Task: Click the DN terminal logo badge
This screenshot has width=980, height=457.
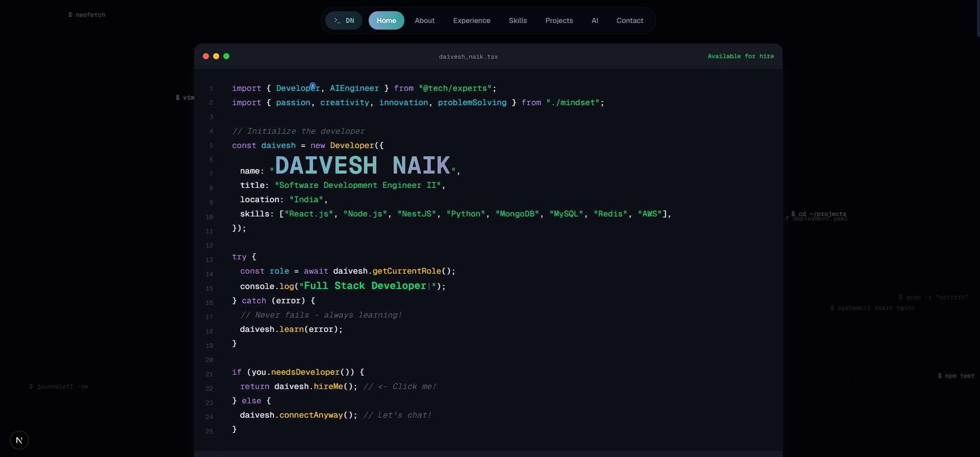Action: tap(344, 20)
